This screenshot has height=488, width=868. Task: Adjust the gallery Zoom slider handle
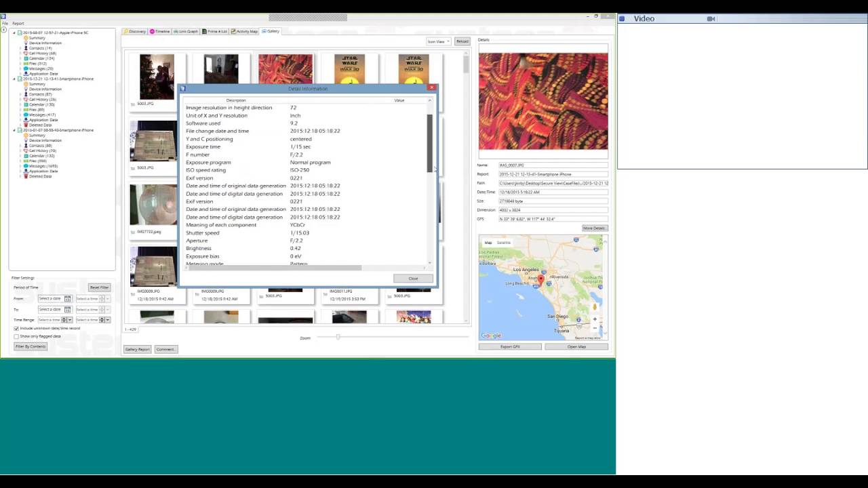(338, 337)
